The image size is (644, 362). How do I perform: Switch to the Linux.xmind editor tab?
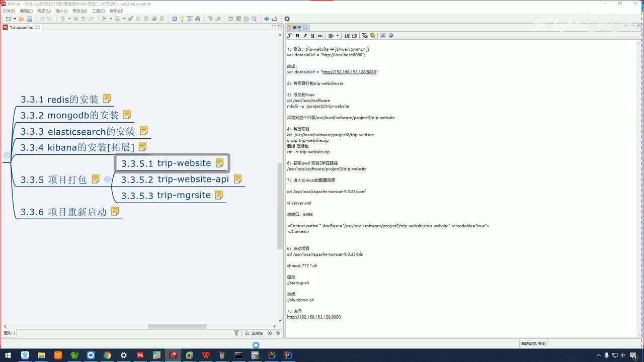[x=21, y=27]
